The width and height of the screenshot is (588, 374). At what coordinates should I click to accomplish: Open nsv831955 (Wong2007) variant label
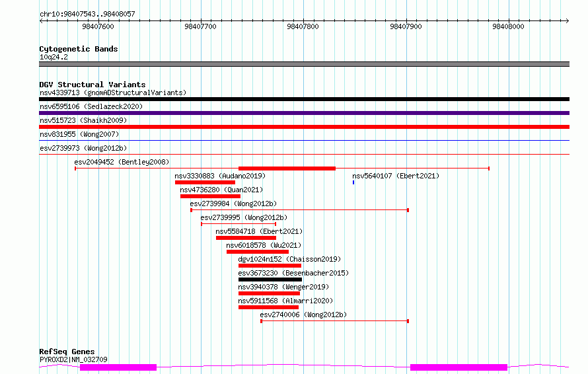tap(79, 134)
